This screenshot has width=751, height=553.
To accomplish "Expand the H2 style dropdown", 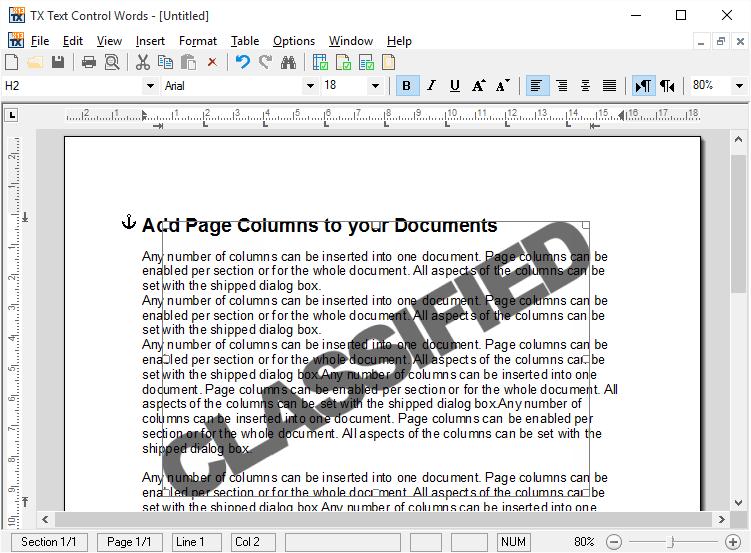I will (x=150, y=86).
